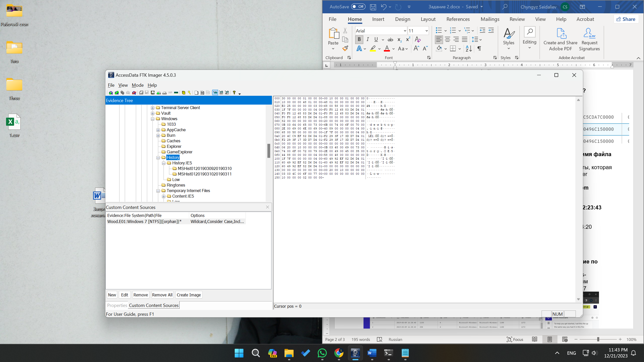Screen dimensions: 644x362
Task: Expand the Content.IE5 folder node
Action: 164,196
